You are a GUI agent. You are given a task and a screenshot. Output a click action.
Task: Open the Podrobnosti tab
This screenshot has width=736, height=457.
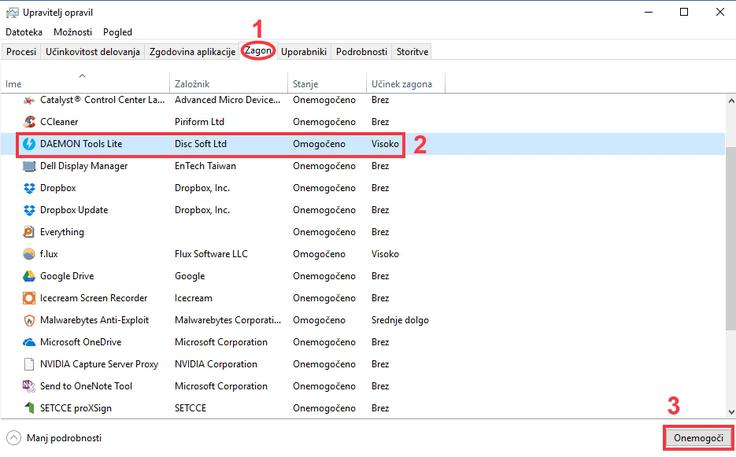click(x=361, y=52)
